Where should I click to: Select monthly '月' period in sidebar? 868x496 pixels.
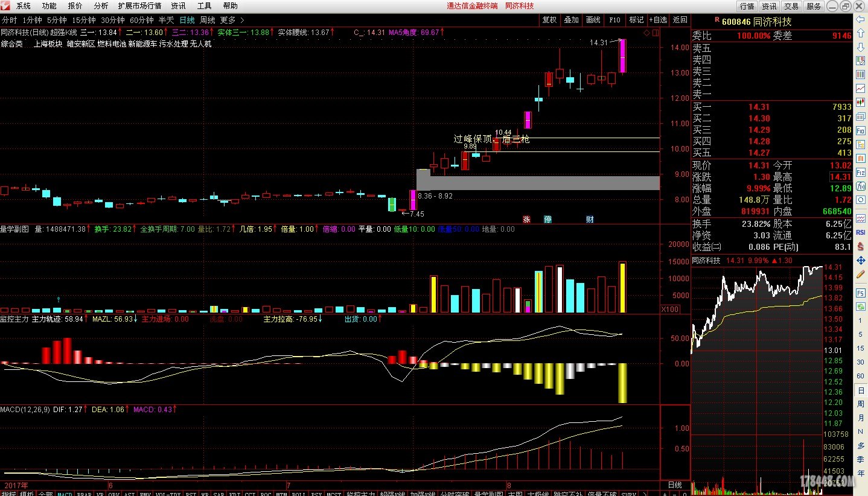(x=861, y=418)
